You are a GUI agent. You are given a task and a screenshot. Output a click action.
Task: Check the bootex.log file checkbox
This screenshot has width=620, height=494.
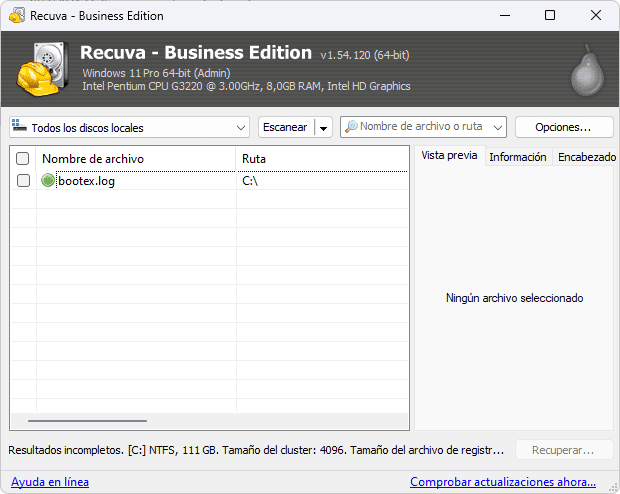point(23,181)
